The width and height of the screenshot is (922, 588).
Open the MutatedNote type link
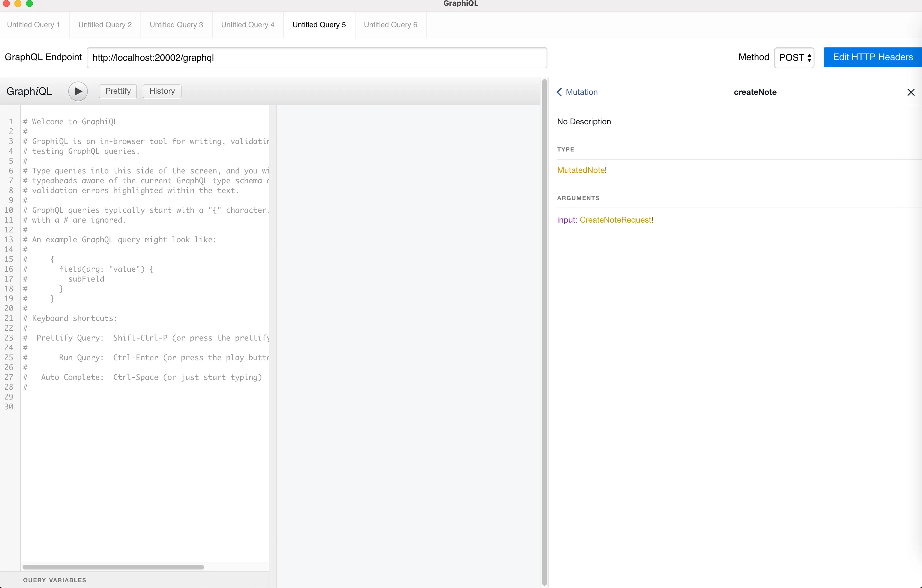tap(581, 170)
